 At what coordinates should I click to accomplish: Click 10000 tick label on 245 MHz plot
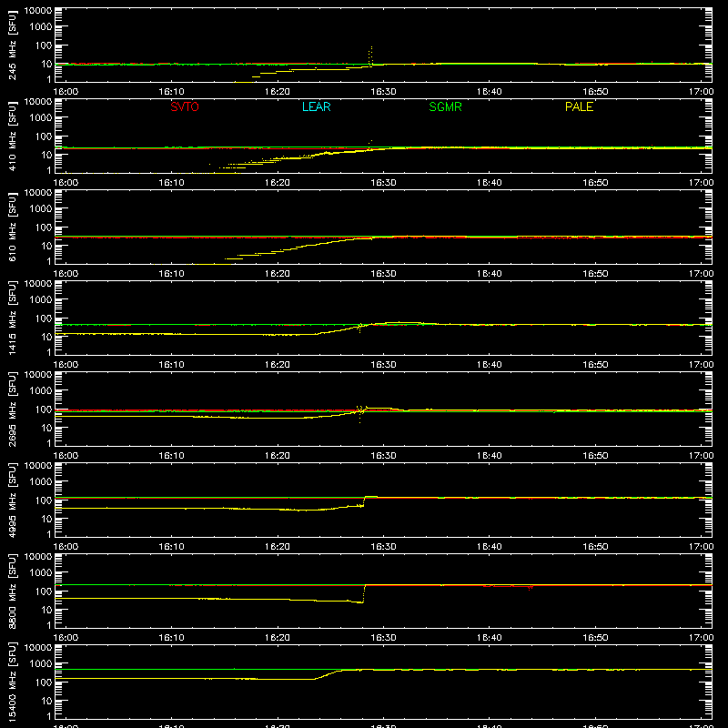pyautogui.click(x=38, y=11)
